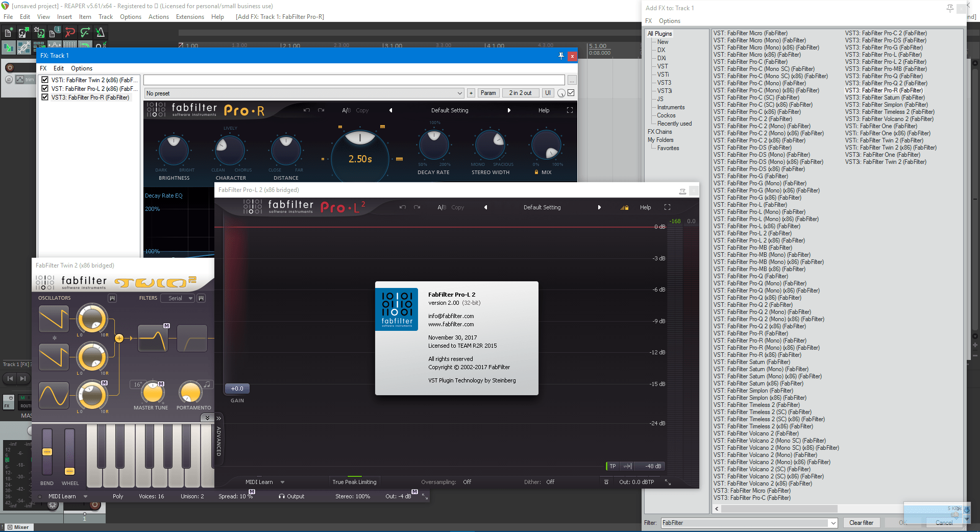
Task: Click the redo arrow in Pro-R
Action: [321, 110]
